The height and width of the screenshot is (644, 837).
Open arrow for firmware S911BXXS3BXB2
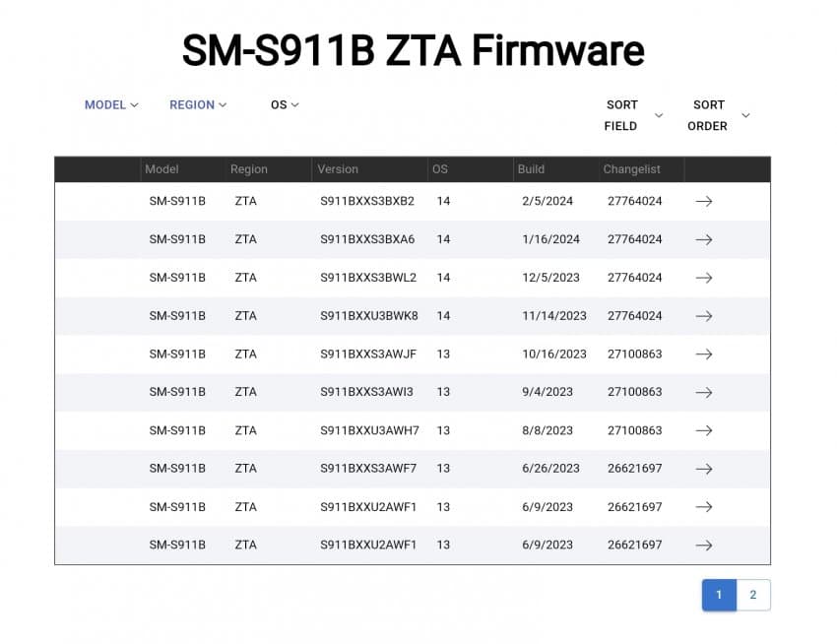click(703, 201)
